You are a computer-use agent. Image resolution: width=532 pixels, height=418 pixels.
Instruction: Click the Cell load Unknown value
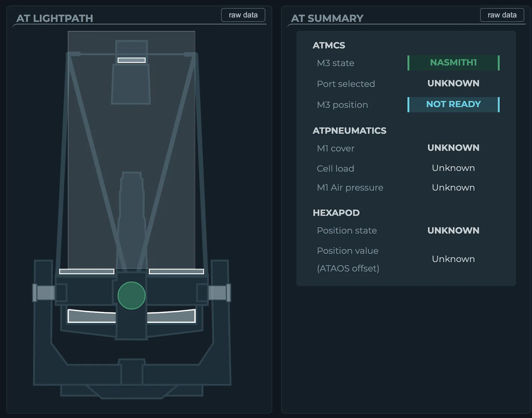[454, 168]
